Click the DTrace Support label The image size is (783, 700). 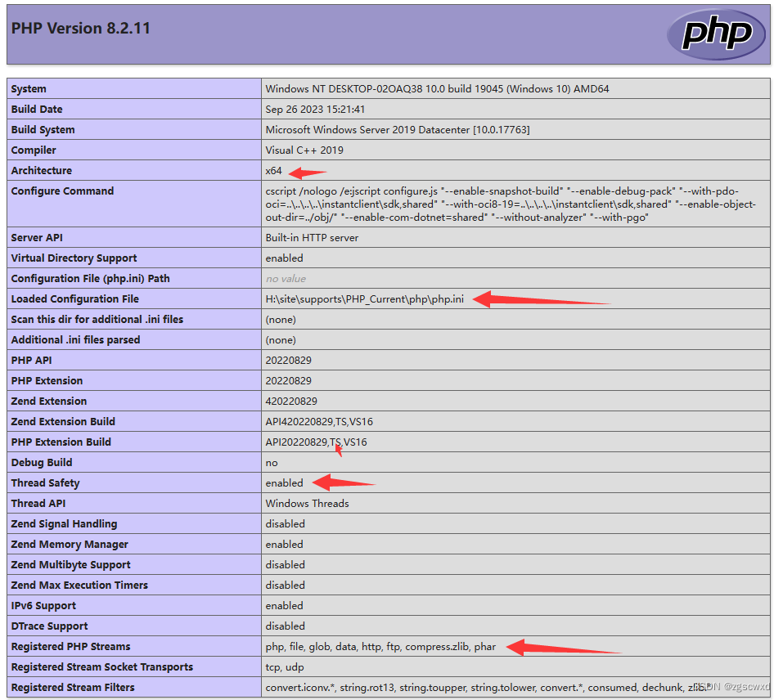49,626
